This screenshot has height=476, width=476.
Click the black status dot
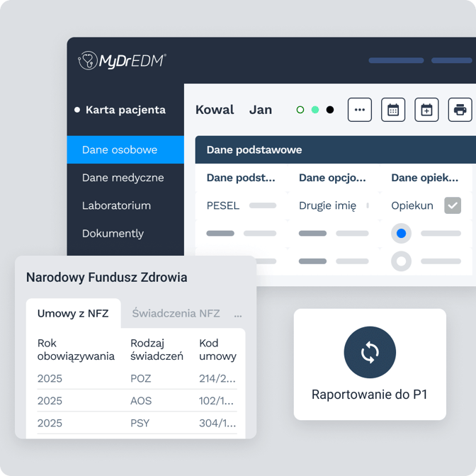(329, 110)
